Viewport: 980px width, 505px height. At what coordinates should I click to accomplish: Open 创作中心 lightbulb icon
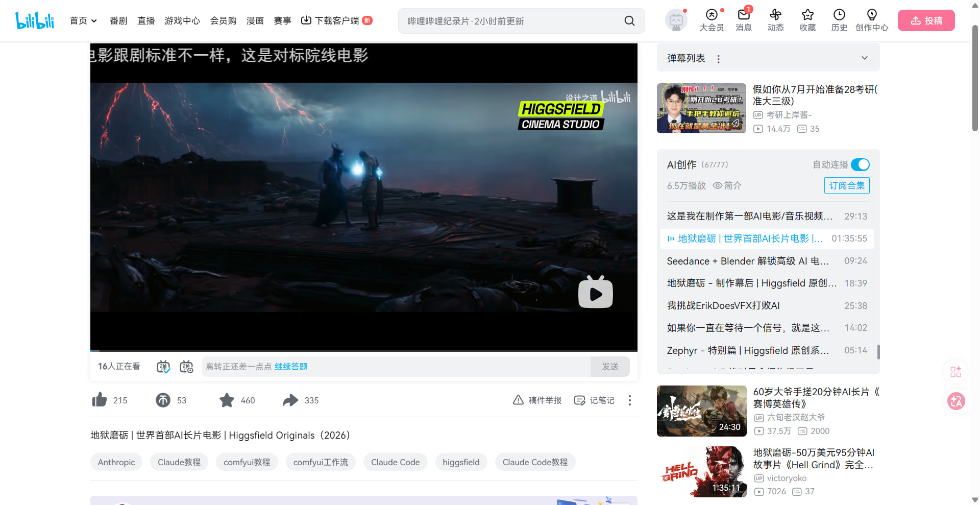(872, 14)
